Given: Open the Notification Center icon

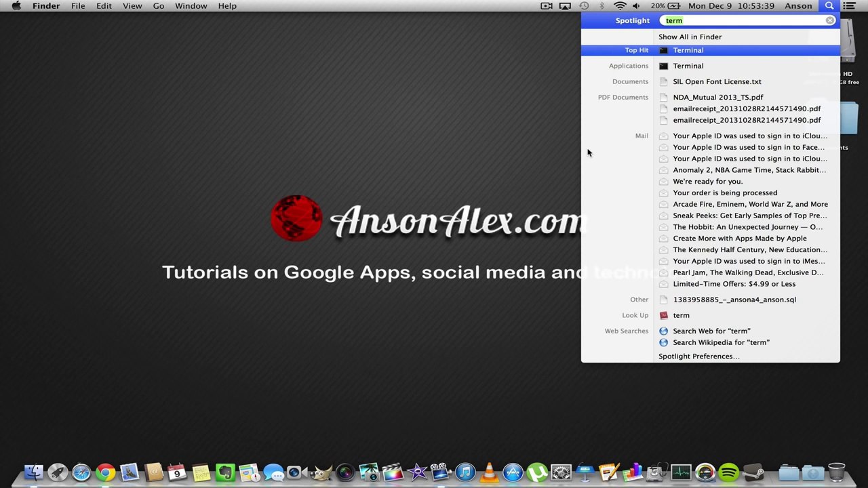Looking at the screenshot, I should click(849, 6).
